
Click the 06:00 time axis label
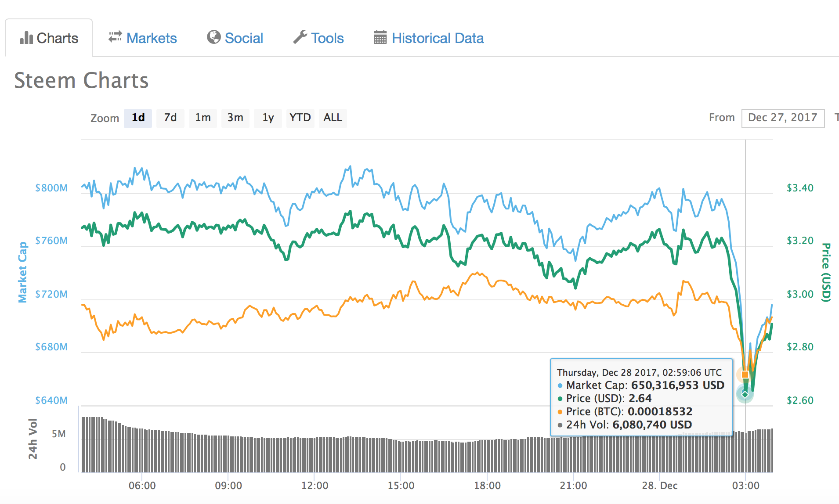[x=142, y=486]
